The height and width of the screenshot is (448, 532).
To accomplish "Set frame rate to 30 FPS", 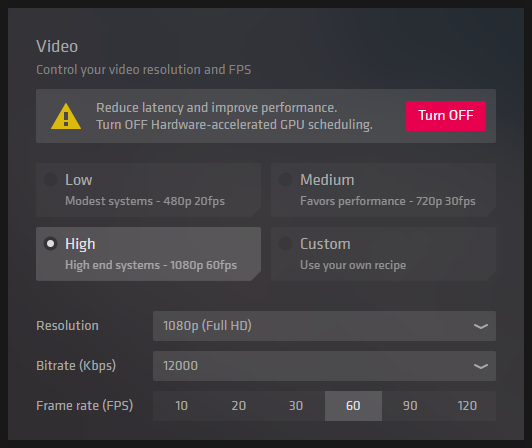I will [296, 406].
